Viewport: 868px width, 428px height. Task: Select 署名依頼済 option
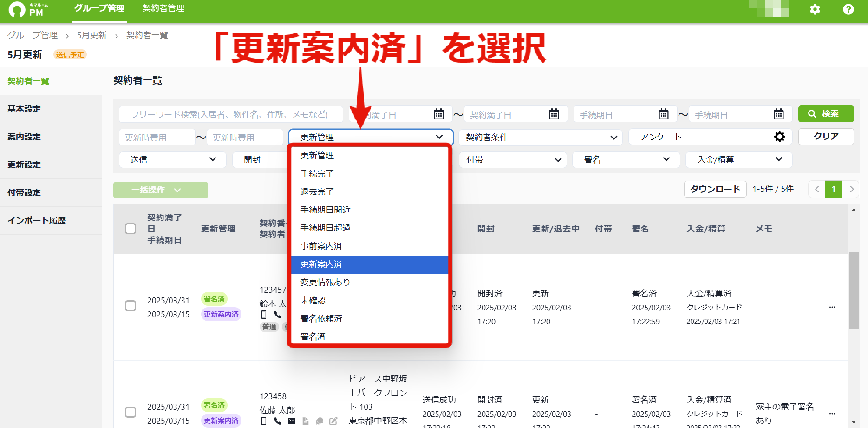click(370, 319)
